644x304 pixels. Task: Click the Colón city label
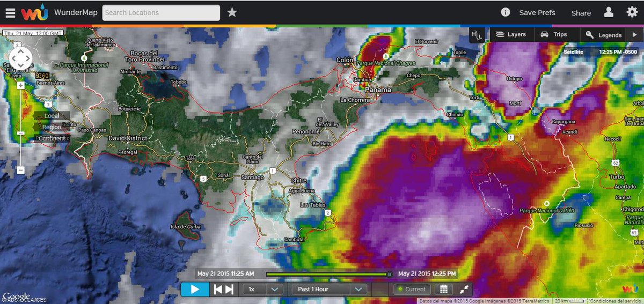(345, 60)
